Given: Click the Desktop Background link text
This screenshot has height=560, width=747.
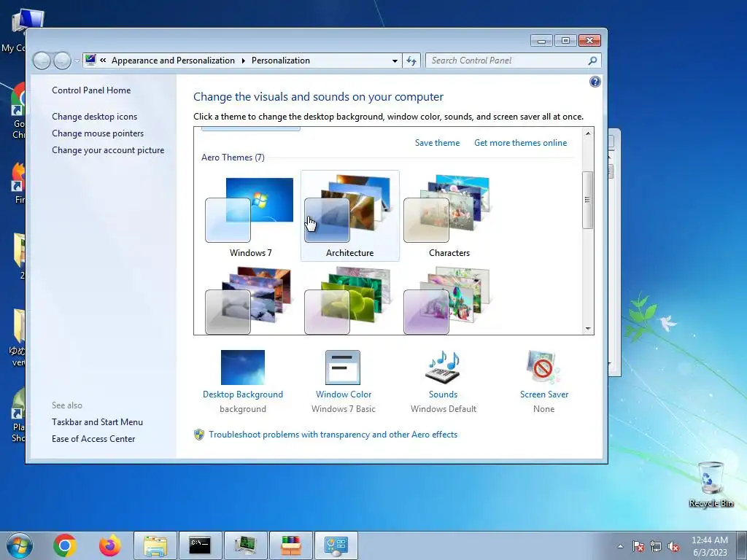Looking at the screenshot, I should click(x=242, y=394).
